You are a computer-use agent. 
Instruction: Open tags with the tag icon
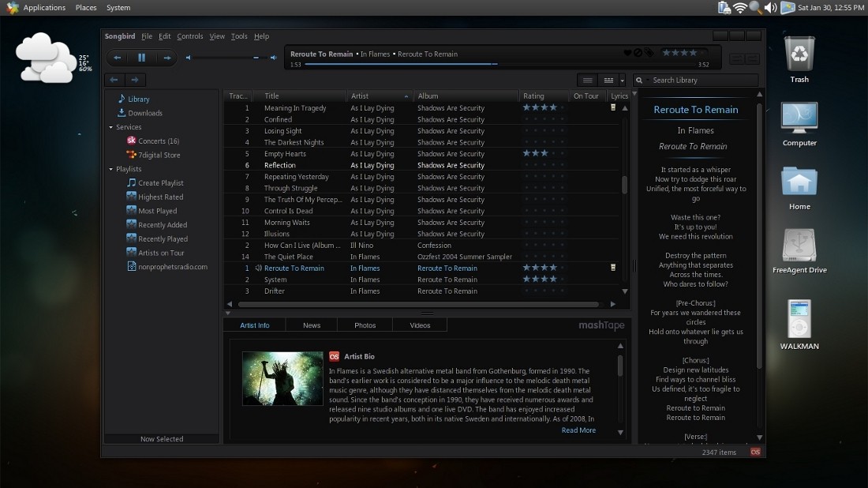pos(649,53)
